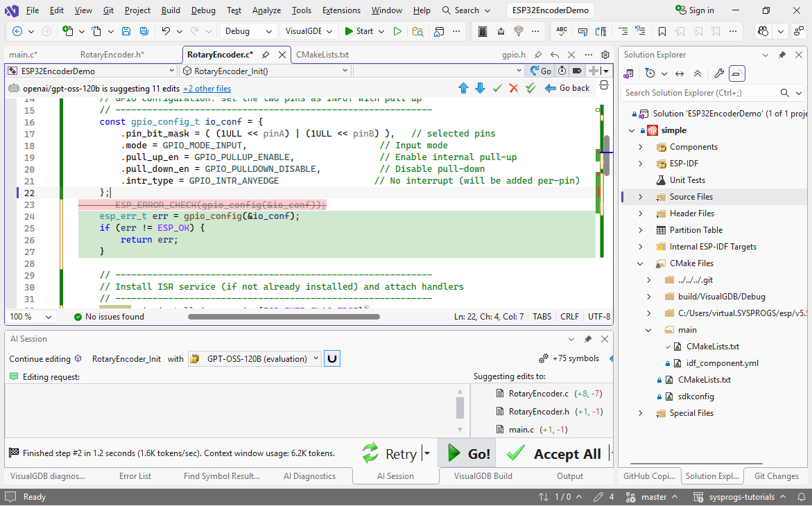This screenshot has height=506, width=812.
Task: Switch to the VisualGDB Build tab
Action: (483, 476)
